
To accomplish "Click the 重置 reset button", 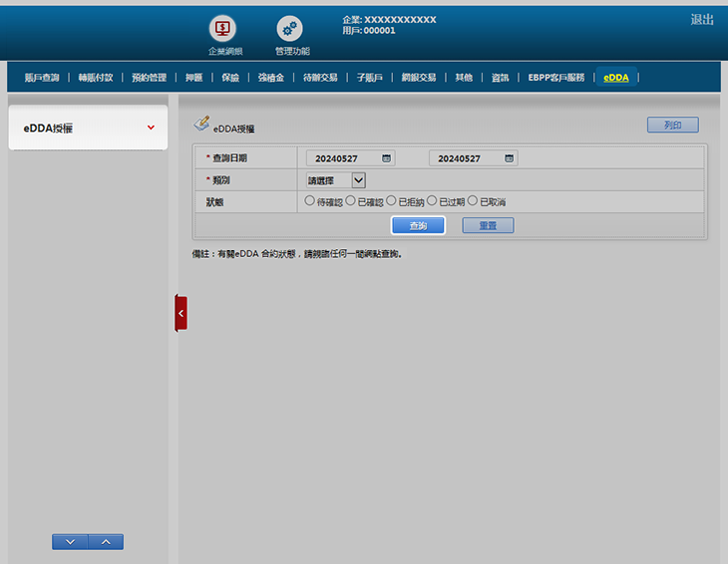I will 488,226.
